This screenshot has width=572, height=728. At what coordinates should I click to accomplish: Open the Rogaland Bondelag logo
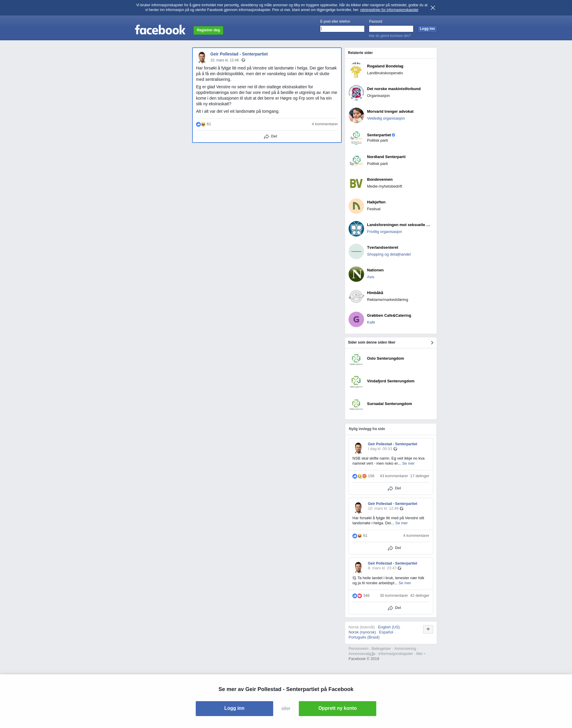[x=356, y=70]
